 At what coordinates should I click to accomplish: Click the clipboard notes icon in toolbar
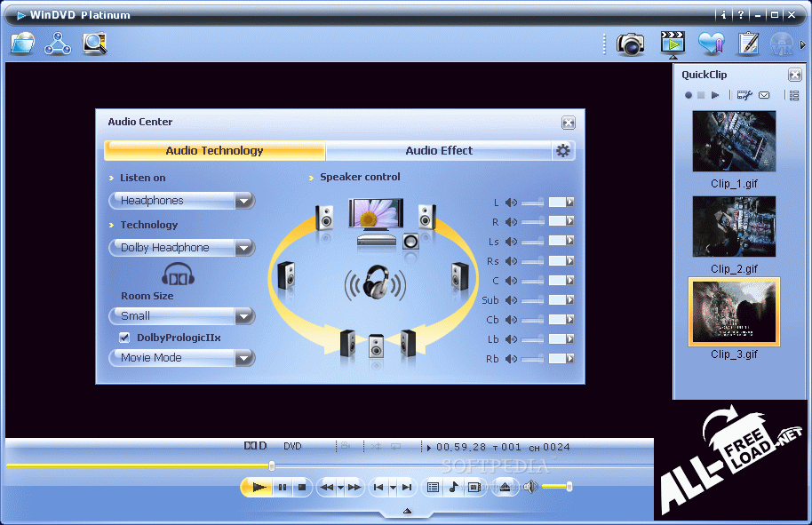[748, 44]
